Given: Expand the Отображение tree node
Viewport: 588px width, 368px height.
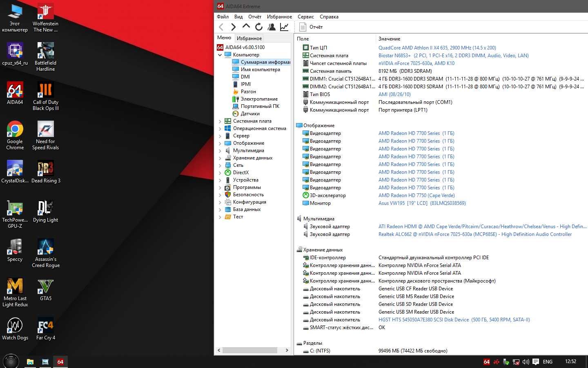Looking at the screenshot, I should pyautogui.click(x=220, y=143).
